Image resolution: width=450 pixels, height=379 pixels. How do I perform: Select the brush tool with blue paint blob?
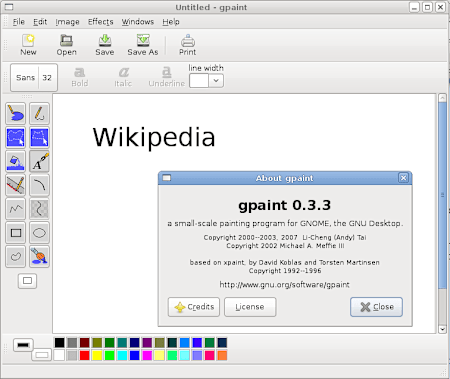pos(15,114)
